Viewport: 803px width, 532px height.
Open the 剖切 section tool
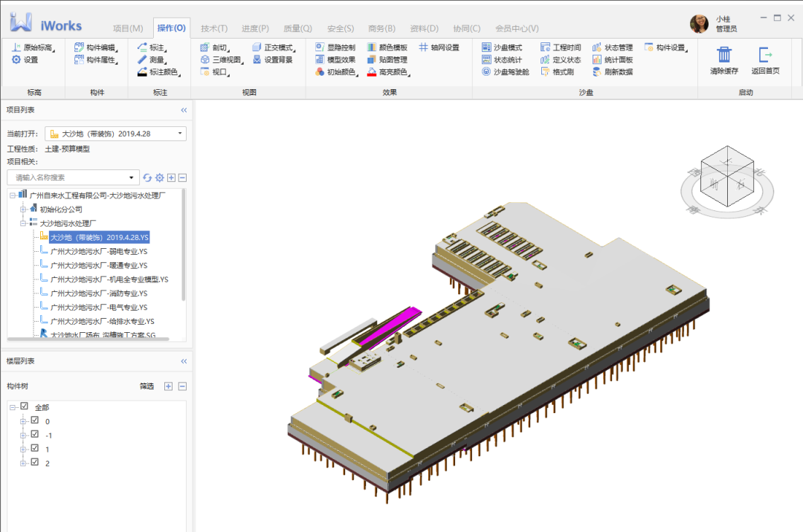(x=215, y=48)
